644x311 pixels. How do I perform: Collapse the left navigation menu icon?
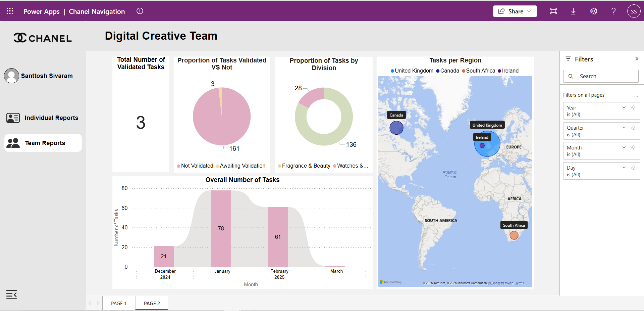click(x=11, y=295)
